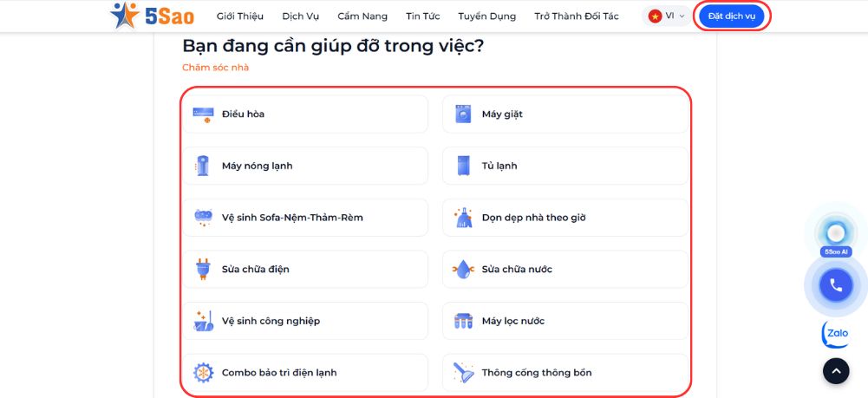
Task: Click the 5Sao logo
Action: [x=153, y=16]
